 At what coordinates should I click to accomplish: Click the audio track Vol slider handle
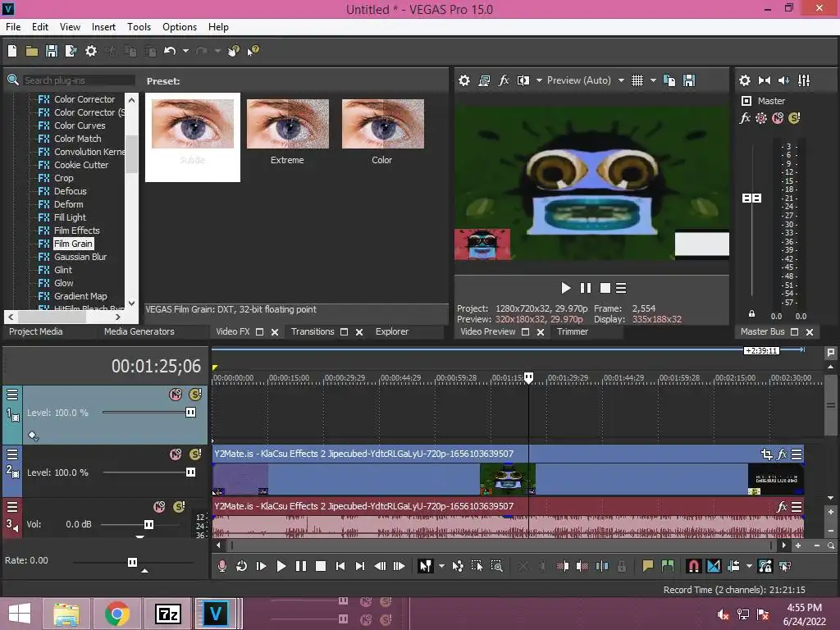[x=149, y=524]
